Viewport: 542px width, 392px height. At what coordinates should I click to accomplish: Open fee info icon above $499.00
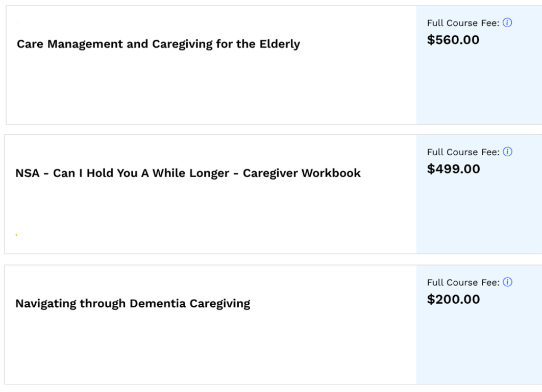click(507, 152)
